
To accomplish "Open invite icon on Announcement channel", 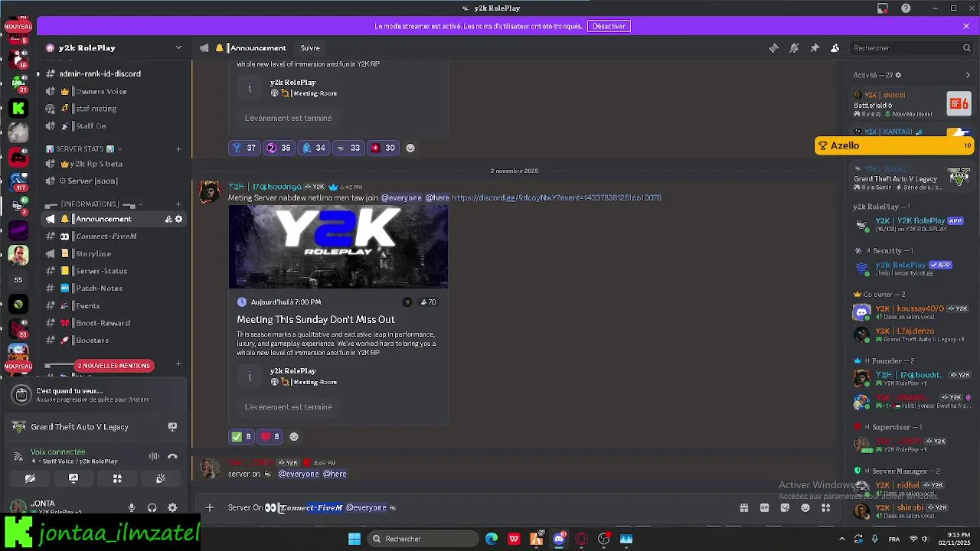I will 168,219.
